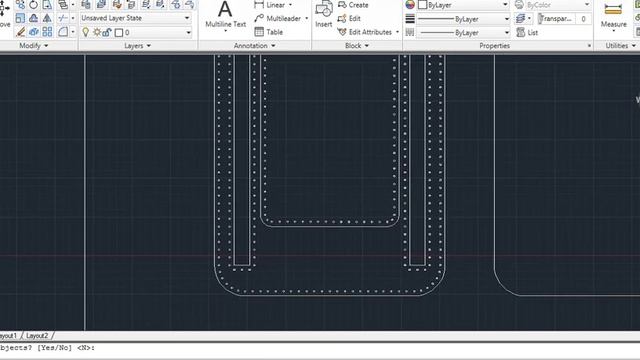Open the ByColor plot style dropdown

pos(587,5)
